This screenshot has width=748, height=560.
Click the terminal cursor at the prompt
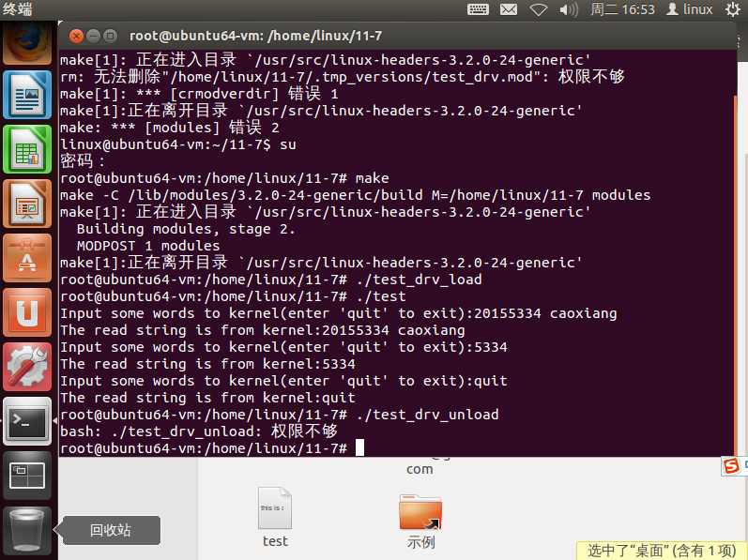(359, 448)
